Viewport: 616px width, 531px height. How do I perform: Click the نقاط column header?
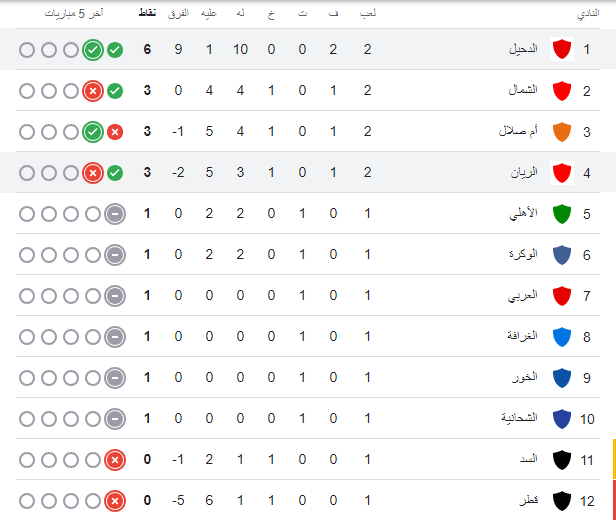[147, 14]
